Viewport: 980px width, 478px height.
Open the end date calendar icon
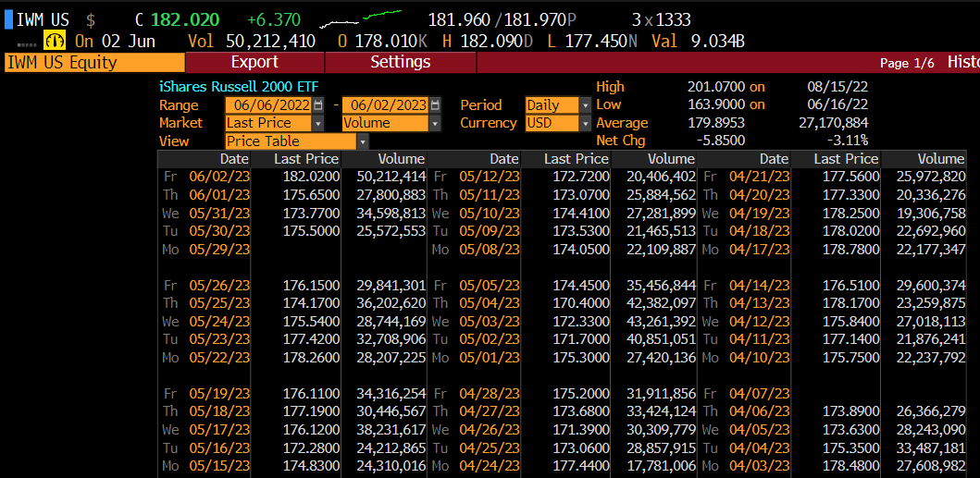(436, 104)
